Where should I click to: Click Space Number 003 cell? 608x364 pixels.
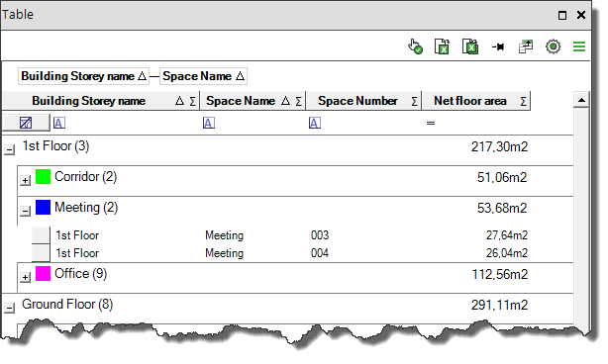pyautogui.click(x=320, y=235)
